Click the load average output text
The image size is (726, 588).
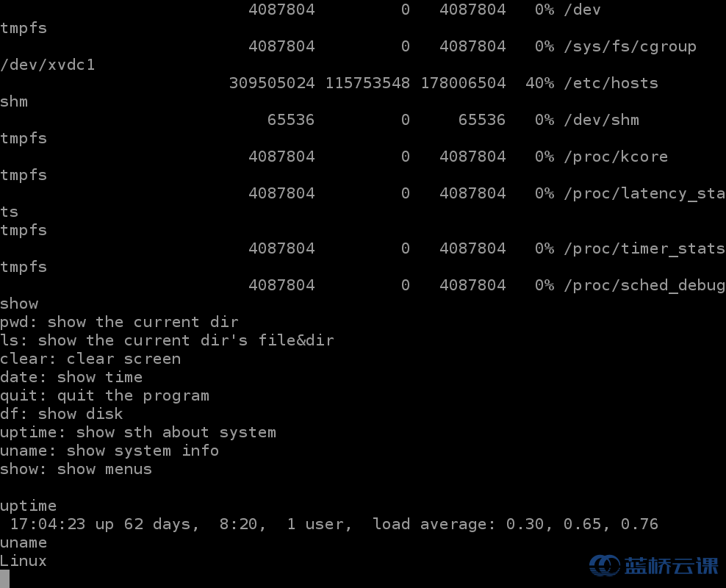coord(515,524)
